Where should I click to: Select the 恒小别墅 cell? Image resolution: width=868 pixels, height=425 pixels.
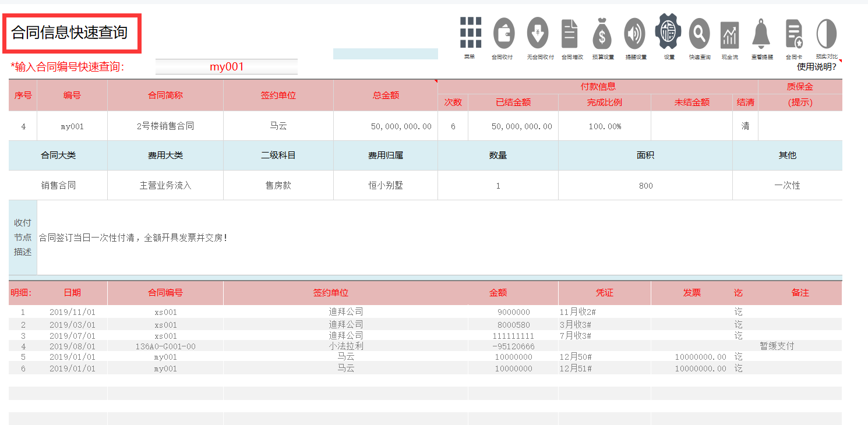pos(386,186)
